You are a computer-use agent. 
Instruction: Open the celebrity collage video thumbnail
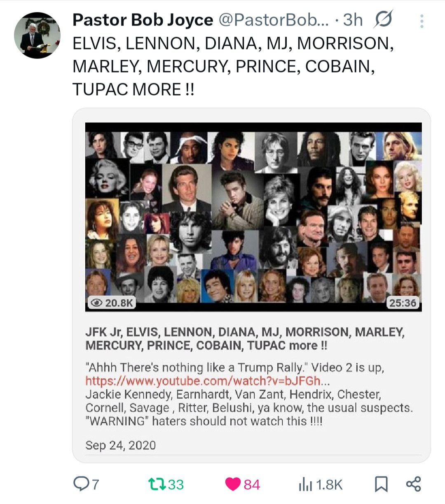click(253, 217)
